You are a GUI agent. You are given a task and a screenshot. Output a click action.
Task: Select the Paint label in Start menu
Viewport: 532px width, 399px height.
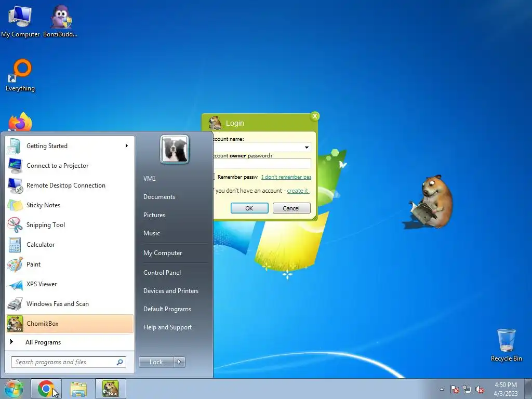[x=33, y=264]
